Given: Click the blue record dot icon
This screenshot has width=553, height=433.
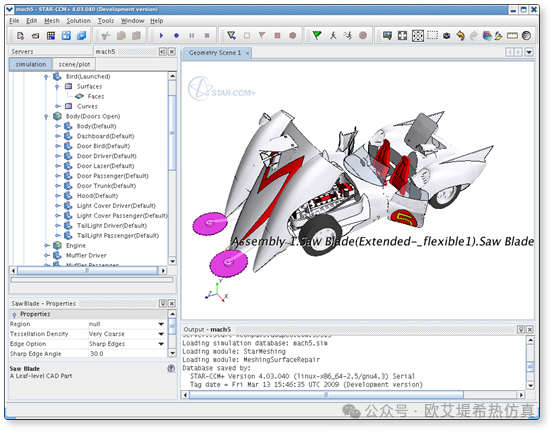Looking at the screenshot, I should click(176, 36).
